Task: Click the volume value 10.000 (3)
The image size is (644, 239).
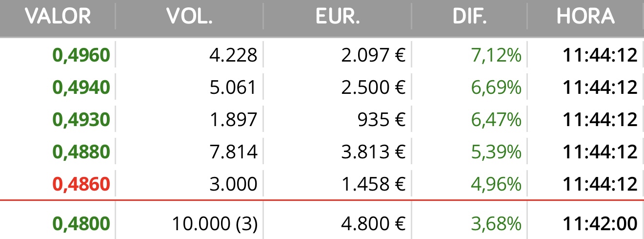Action: [215, 224]
